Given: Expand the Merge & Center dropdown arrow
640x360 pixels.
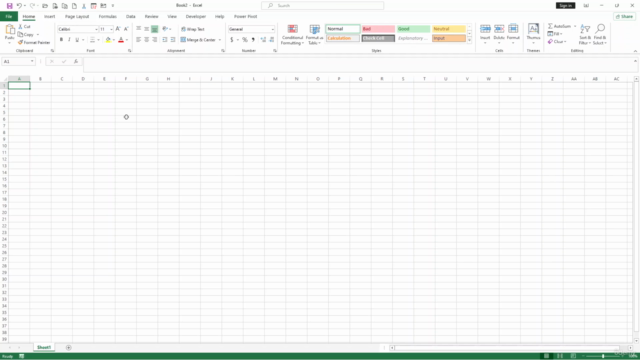Looking at the screenshot, I should [220, 40].
